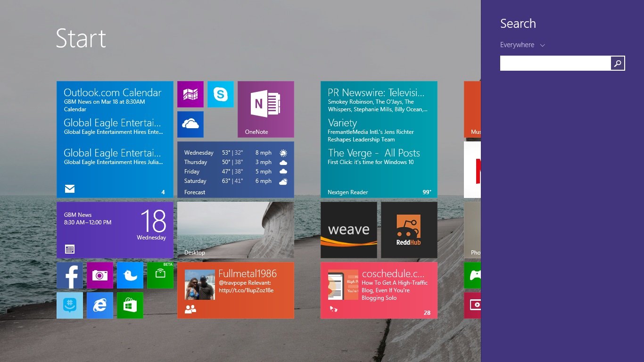Open the green BETA tile

click(160, 275)
